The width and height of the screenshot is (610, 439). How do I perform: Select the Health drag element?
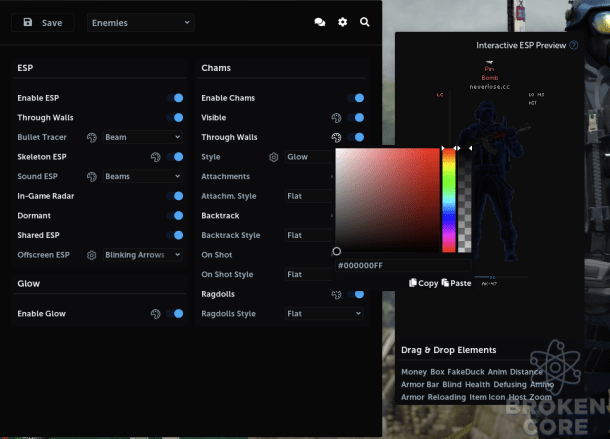[477, 385]
